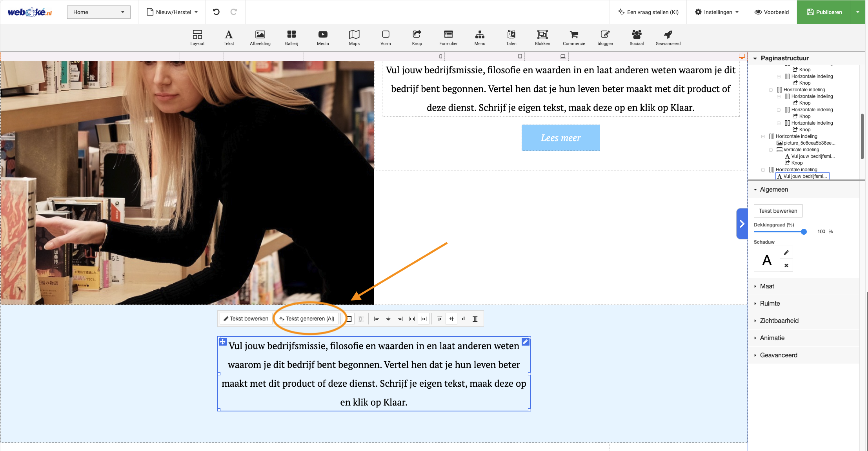
Task: Toggle vertical center alignment button
Action: pos(451,319)
